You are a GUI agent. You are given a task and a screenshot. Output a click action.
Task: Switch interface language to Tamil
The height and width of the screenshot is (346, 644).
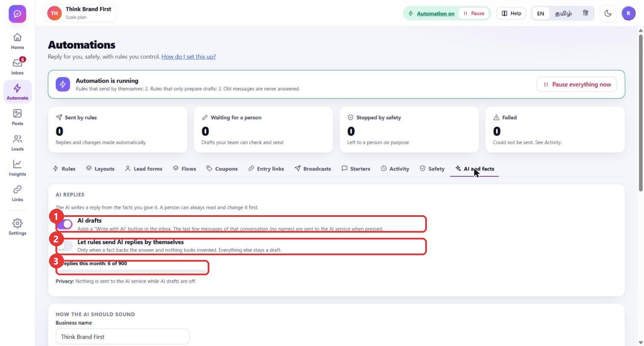click(563, 13)
